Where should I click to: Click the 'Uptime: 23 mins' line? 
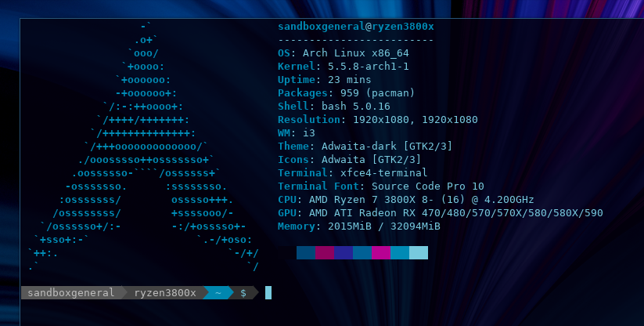pos(325,79)
